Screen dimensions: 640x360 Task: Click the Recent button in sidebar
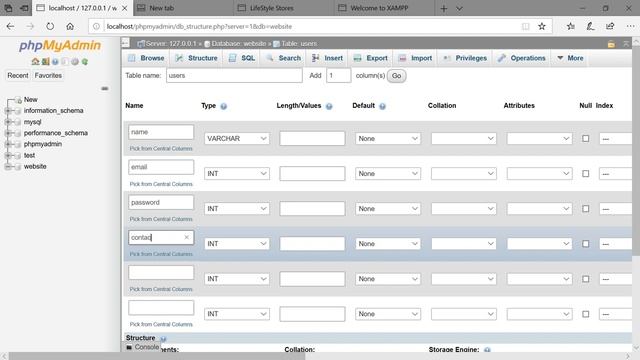pos(18,76)
